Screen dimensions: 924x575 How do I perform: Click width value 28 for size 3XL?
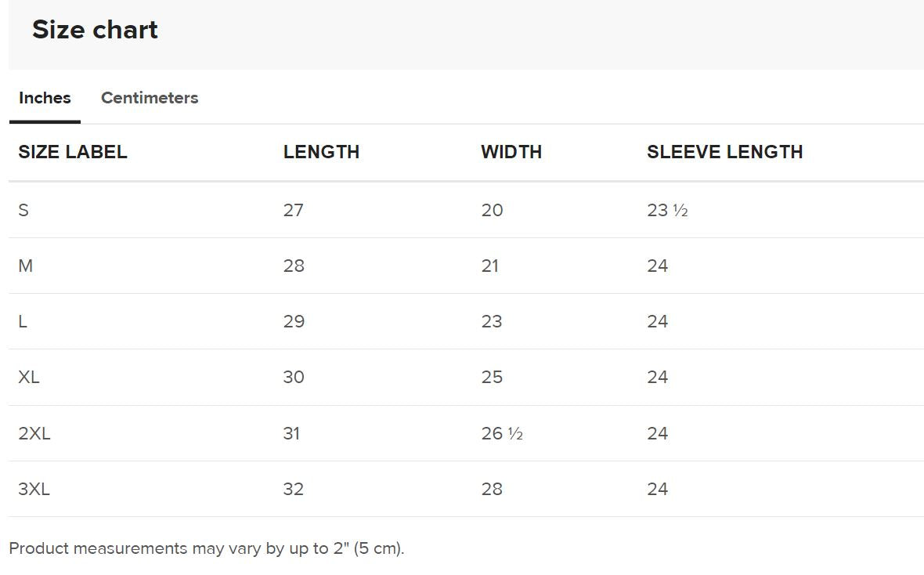pos(492,489)
